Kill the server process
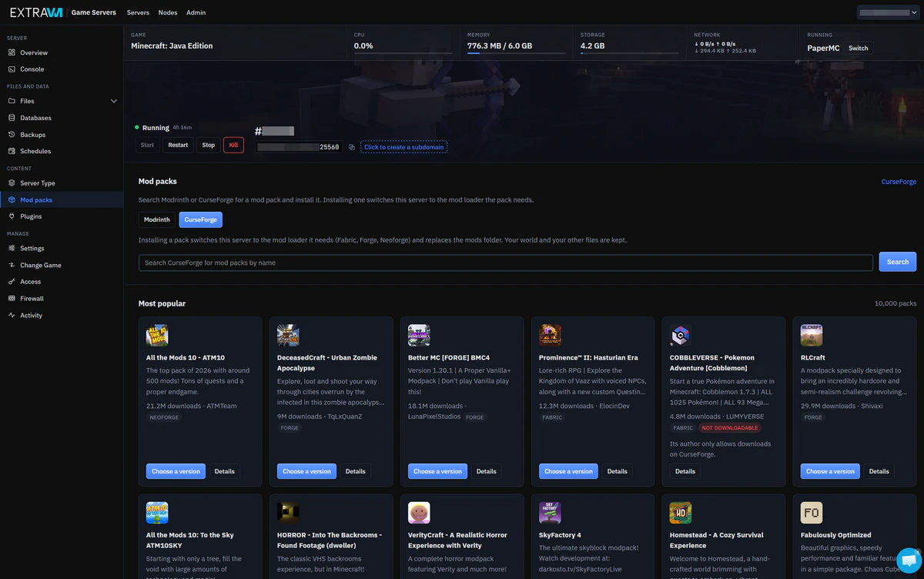Image resolution: width=924 pixels, height=579 pixels. [233, 145]
